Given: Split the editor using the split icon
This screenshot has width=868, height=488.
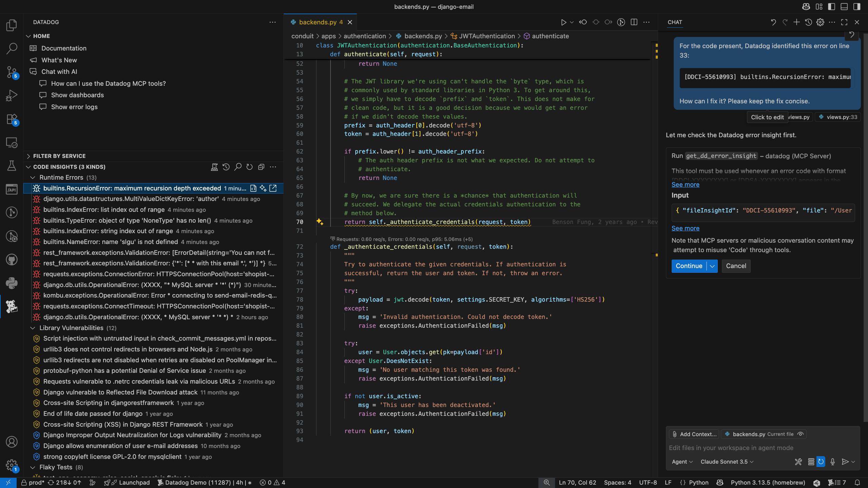Looking at the screenshot, I should tap(633, 22).
